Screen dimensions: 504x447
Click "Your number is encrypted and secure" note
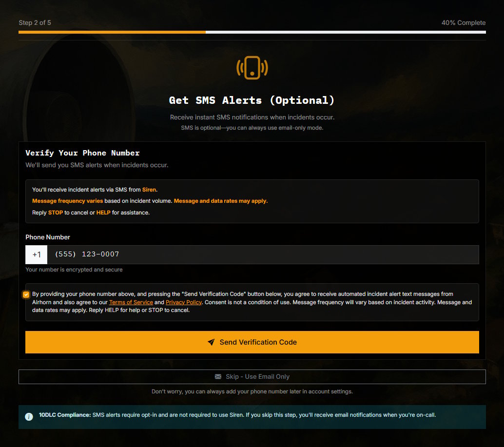[x=74, y=270]
